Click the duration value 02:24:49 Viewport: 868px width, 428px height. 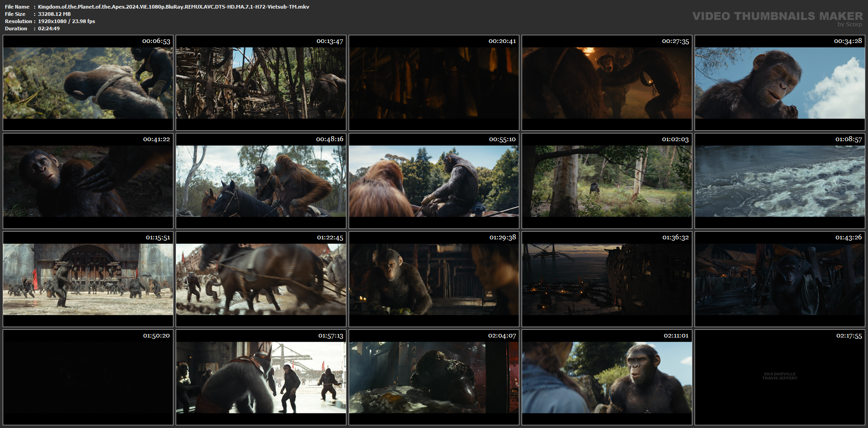point(49,29)
